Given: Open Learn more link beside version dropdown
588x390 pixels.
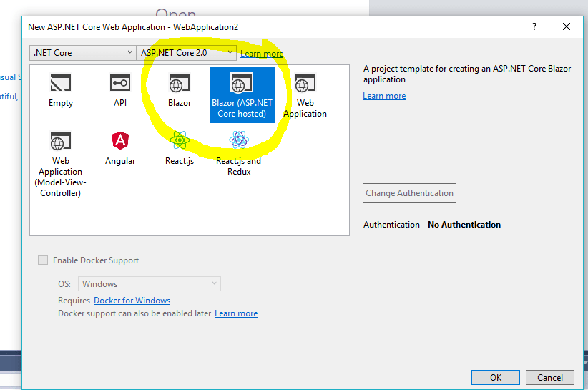Looking at the screenshot, I should [262, 54].
